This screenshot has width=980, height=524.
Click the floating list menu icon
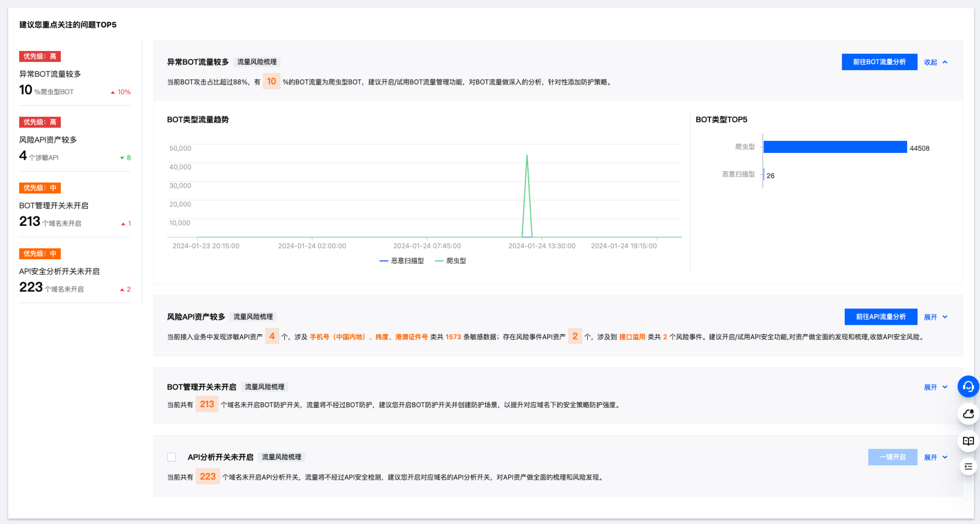coord(968,466)
